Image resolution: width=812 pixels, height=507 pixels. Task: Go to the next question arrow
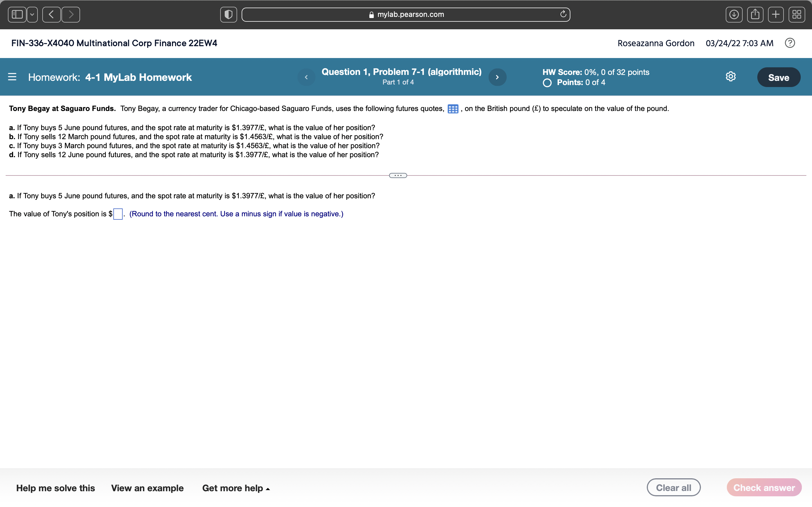point(497,77)
